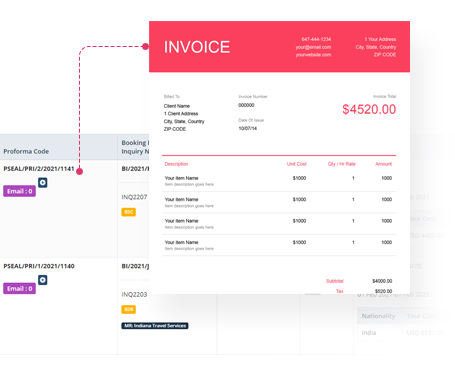This screenshot has width=455, height=378.
Task: Click Email : 0 badge in first row
Action: pos(19,191)
